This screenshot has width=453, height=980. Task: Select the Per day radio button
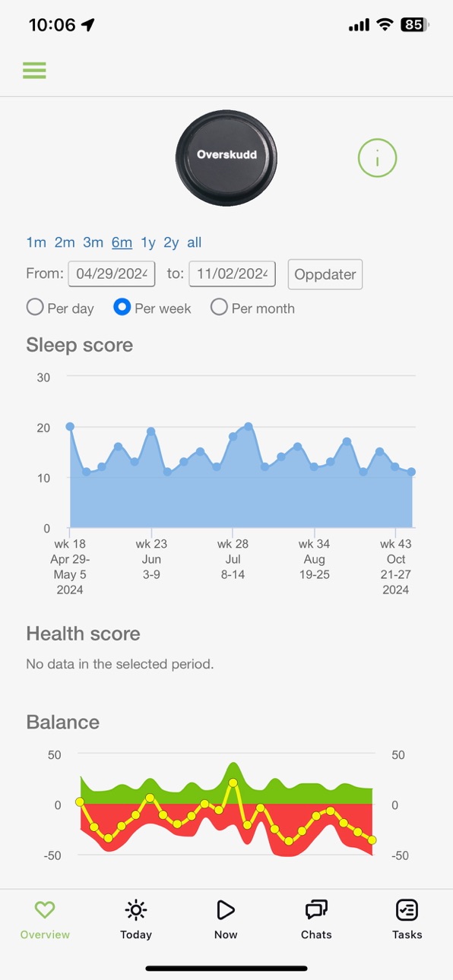click(x=35, y=308)
